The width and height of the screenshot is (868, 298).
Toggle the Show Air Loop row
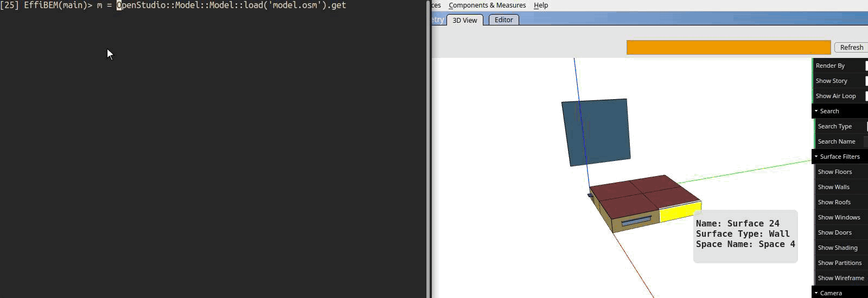(x=840, y=96)
